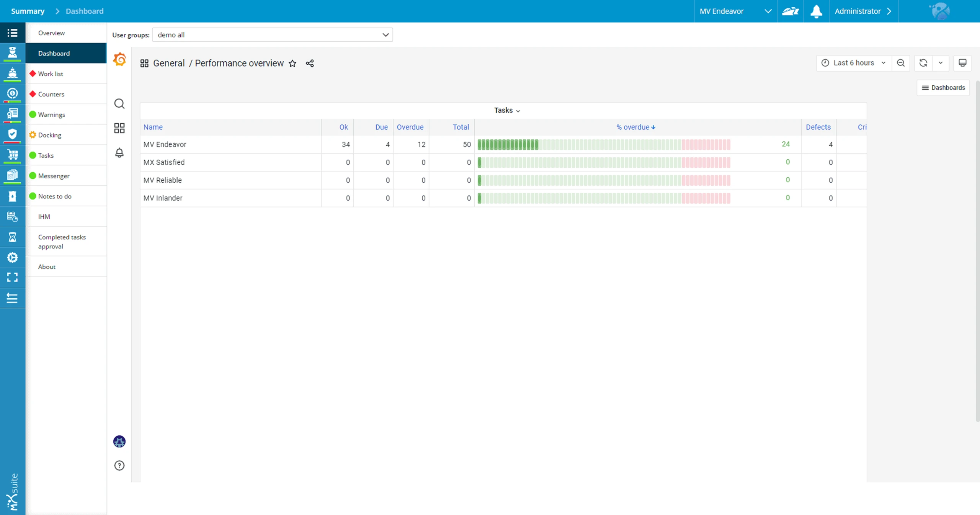Screen dimensions: 980x515
Task: Click the notifications bell in top bar
Action: pos(817,11)
